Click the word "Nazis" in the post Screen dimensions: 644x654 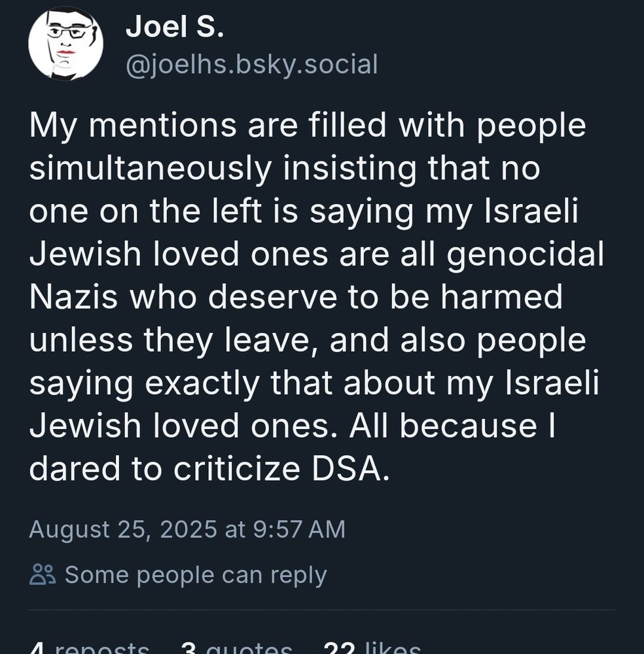[x=73, y=298]
